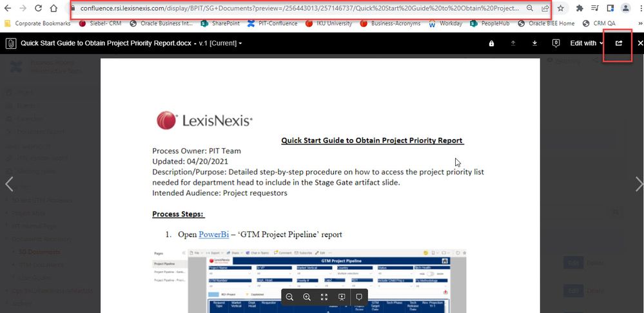Open the browser profile avatar
Viewport: 644px width, 313px height.
click(x=625, y=8)
